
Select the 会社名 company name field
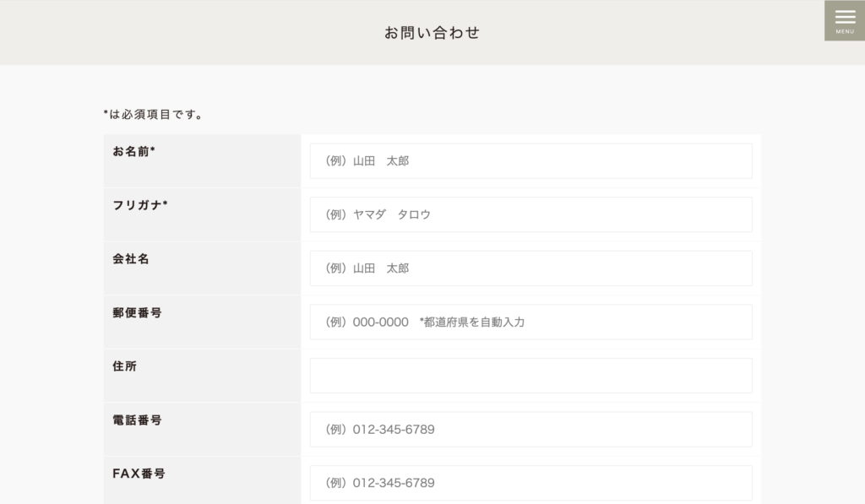point(530,268)
